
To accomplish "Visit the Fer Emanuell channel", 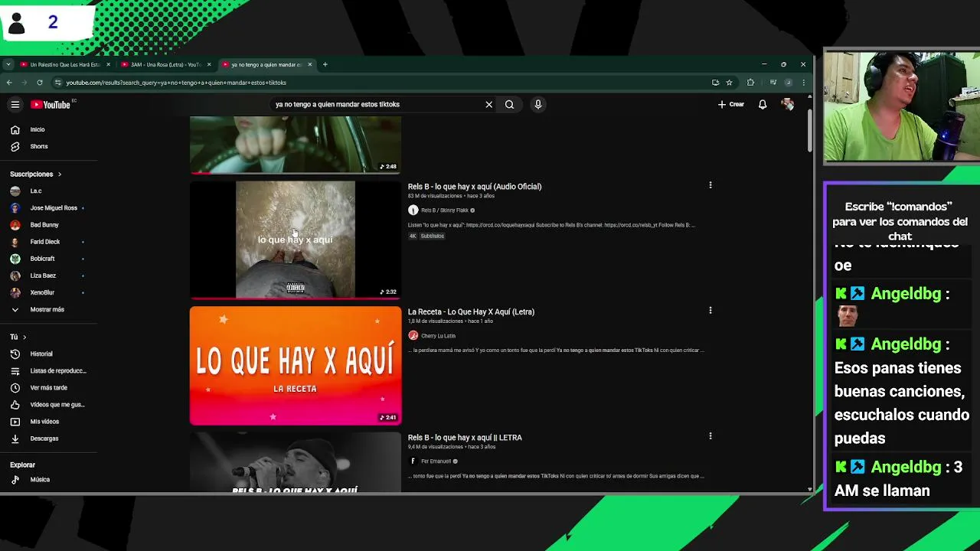I will (436, 461).
